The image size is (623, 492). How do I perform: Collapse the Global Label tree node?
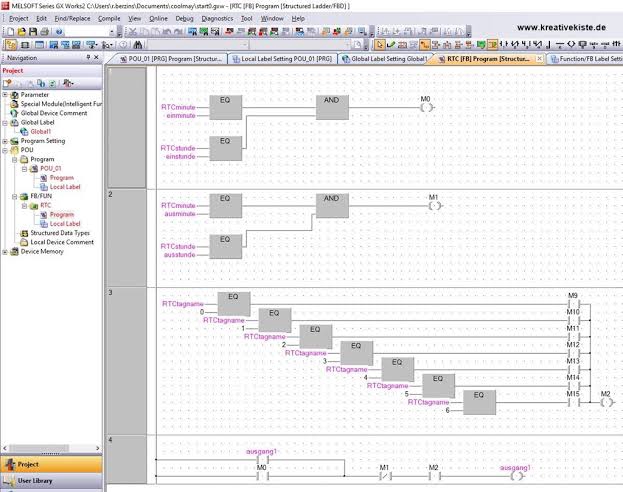pyautogui.click(x=5, y=122)
